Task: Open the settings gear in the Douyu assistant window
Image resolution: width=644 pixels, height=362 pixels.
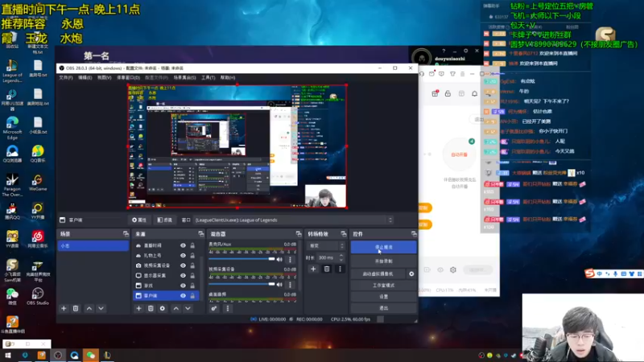Action: pos(453,269)
